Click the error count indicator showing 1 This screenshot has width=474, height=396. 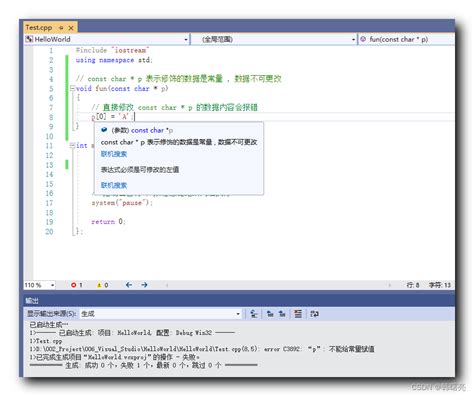[77, 285]
